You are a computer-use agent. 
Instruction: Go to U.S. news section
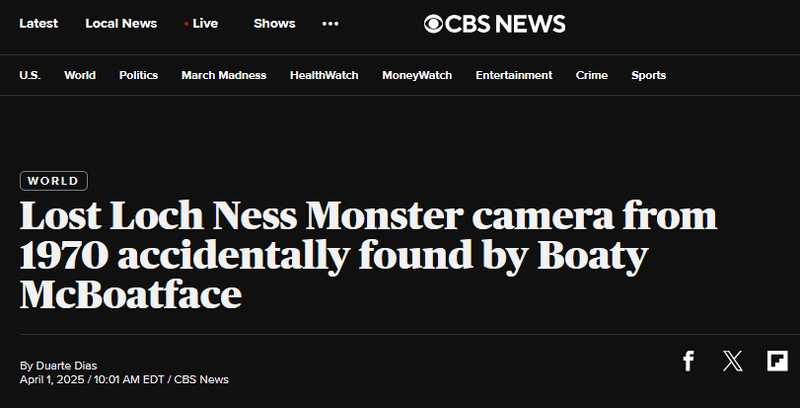(x=30, y=75)
